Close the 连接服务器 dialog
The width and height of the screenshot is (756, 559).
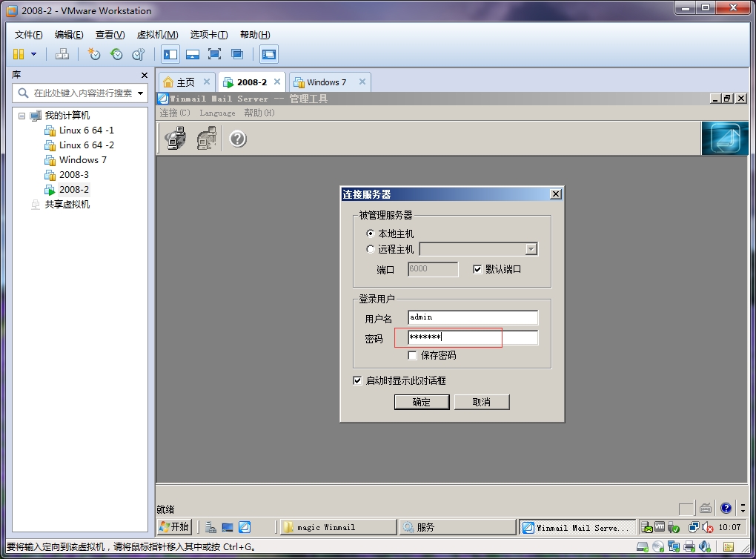coord(555,194)
